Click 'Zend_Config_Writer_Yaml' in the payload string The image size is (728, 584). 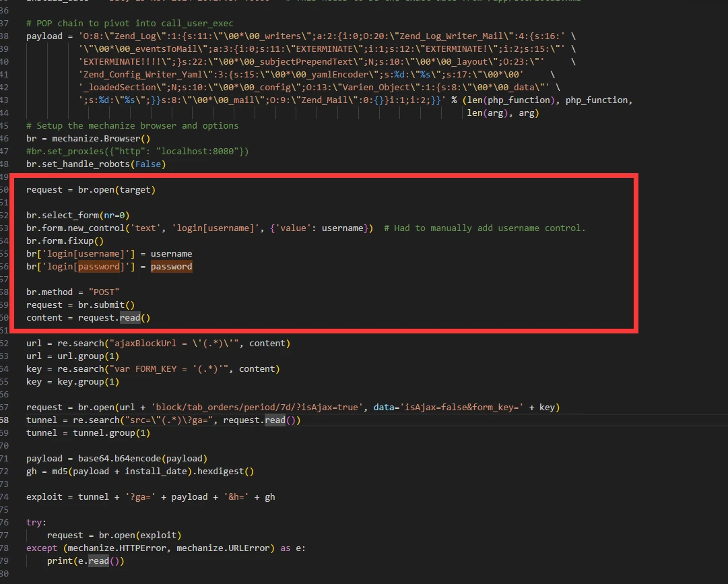[x=143, y=74]
